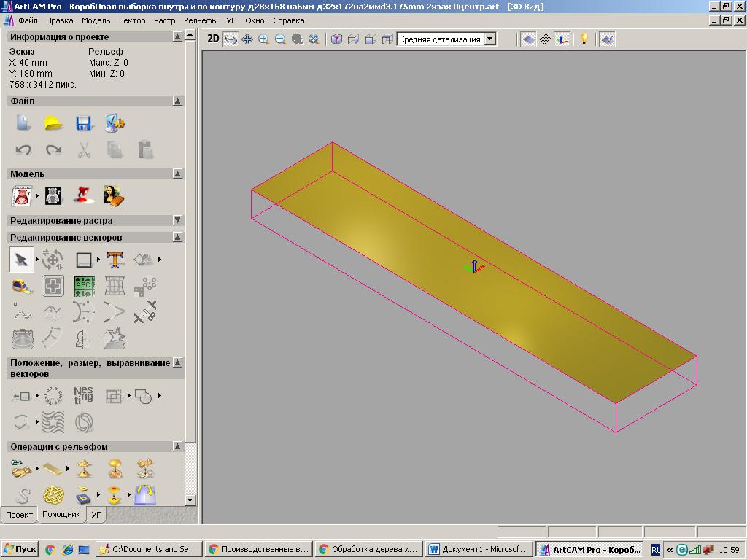
Task: Click the Create vector text T tool
Action: click(x=115, y=260)
